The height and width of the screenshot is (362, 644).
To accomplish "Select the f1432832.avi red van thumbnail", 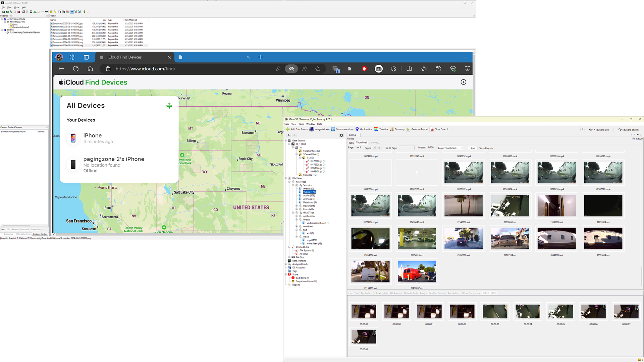I will click(417, 271).
